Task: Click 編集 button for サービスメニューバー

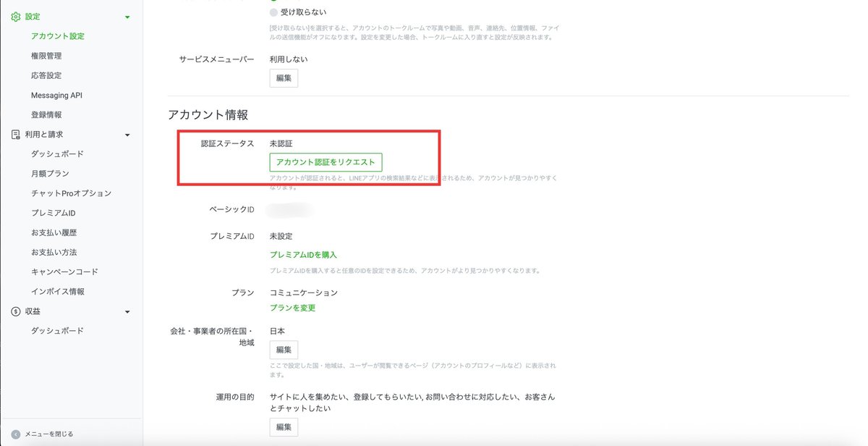Action: pyautogui.click(x=284, y=78)
